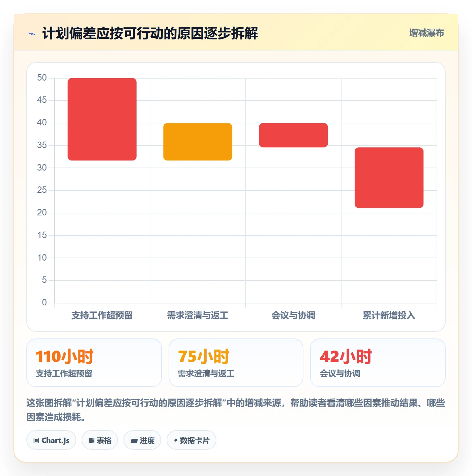
Task: Click the y-axis value 50
Action: coord(42,78)
